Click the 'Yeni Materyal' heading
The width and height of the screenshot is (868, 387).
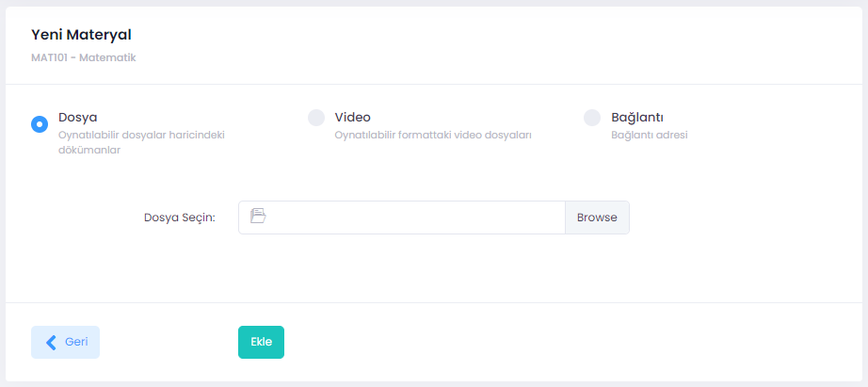pos(81,35)
